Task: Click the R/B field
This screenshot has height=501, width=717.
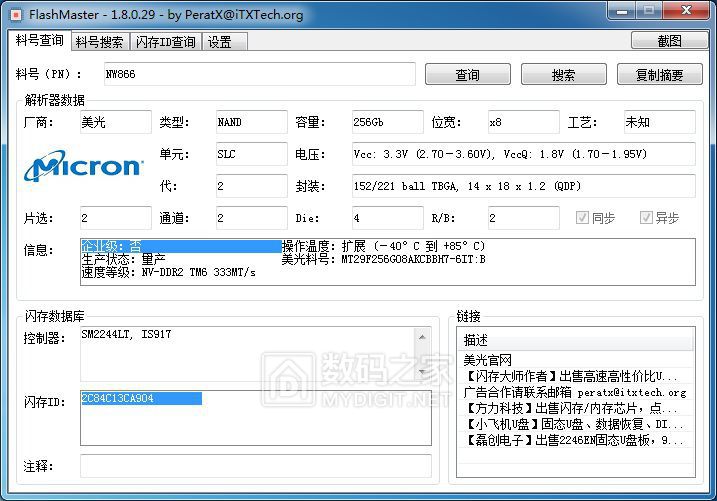Action: point(524,218)
